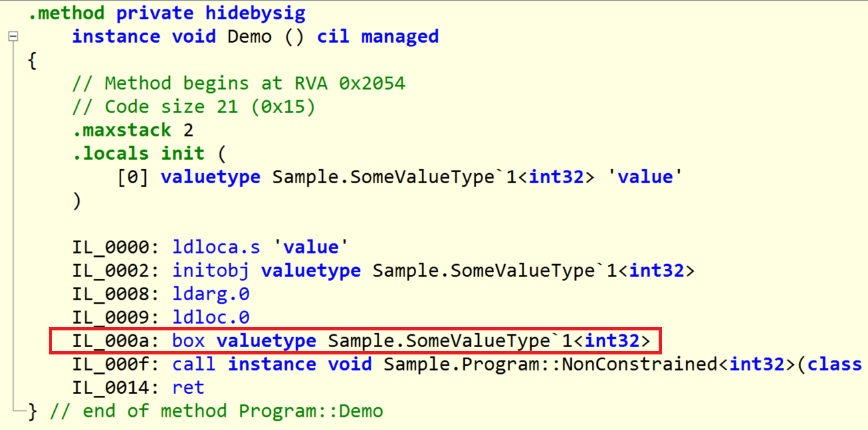Click the call opcode at IL_000f
The image size is (868, 430).
tap(194, 364)
